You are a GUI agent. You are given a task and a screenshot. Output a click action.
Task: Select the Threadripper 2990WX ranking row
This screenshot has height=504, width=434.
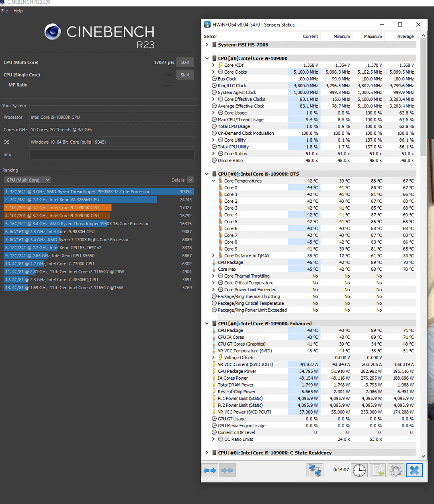pos(98,191)
